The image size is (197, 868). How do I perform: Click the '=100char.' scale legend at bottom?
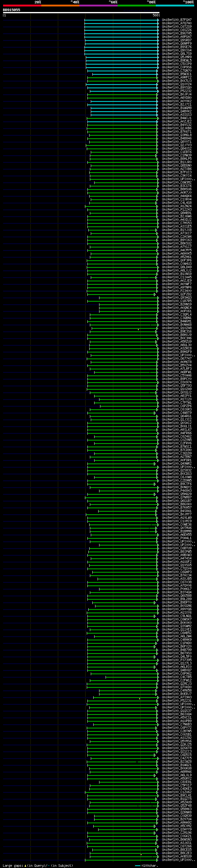147,865
